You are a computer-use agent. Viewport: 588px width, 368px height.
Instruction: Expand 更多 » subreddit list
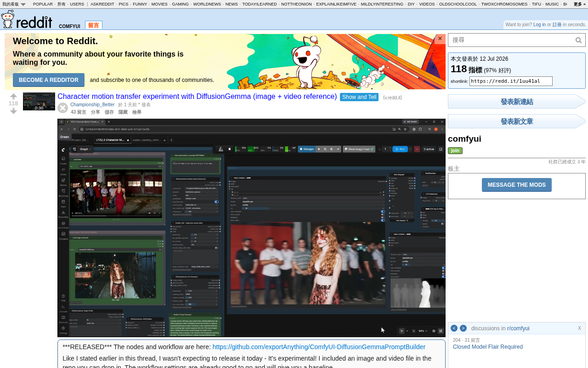pos(580,4)
